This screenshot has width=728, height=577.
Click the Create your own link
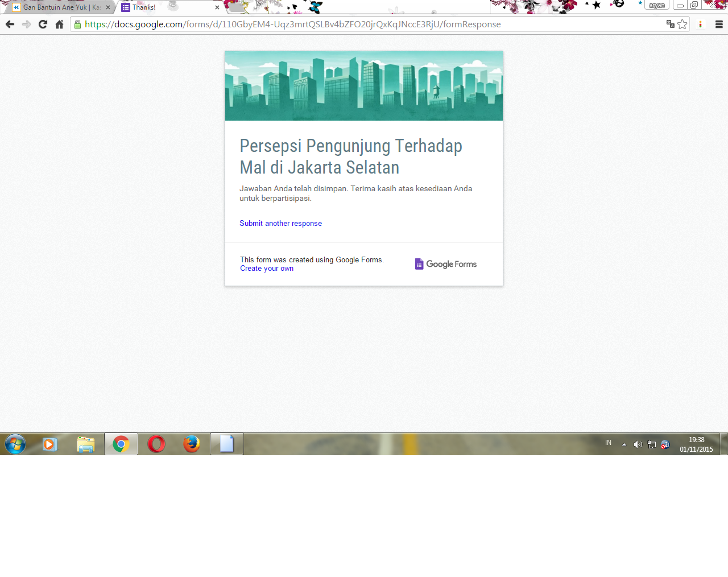(267, 269)
